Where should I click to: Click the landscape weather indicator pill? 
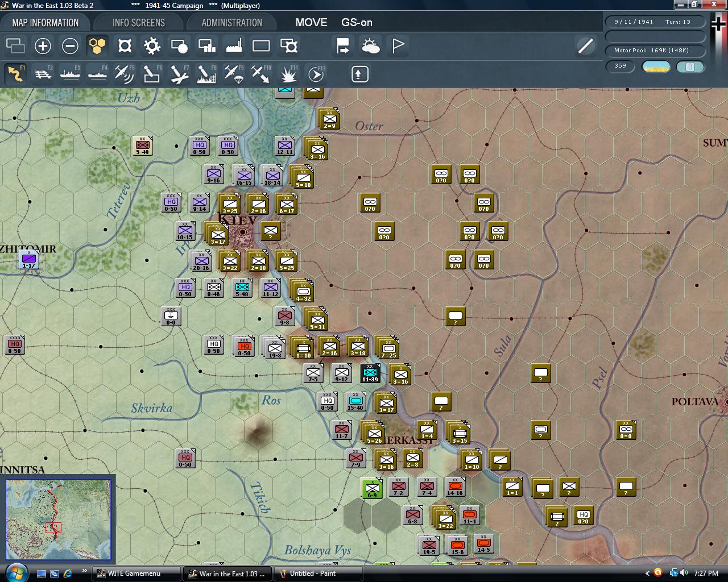(656, 66)
